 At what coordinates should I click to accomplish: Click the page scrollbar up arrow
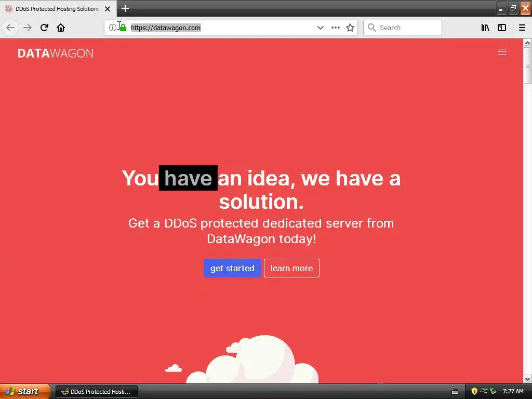527,43
